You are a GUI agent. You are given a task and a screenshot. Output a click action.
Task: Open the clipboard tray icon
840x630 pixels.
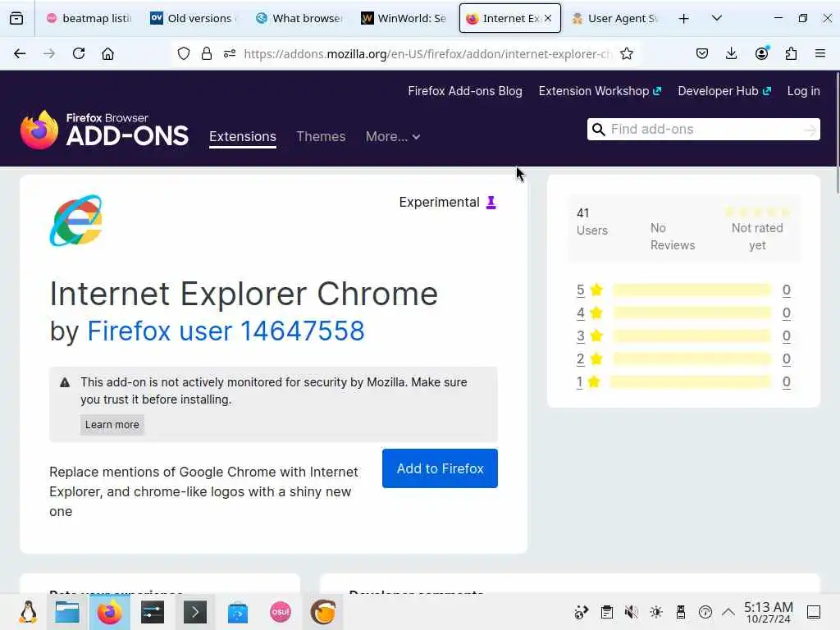(606, 612)
